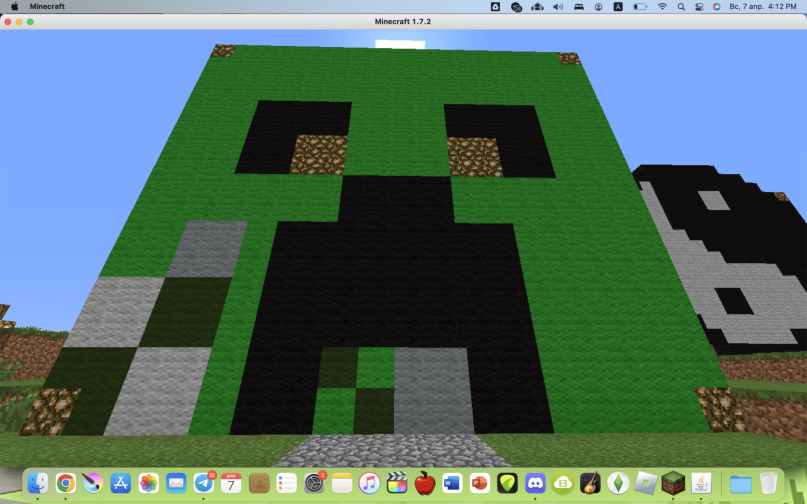Open the App Store dock icon

[120, 483]
